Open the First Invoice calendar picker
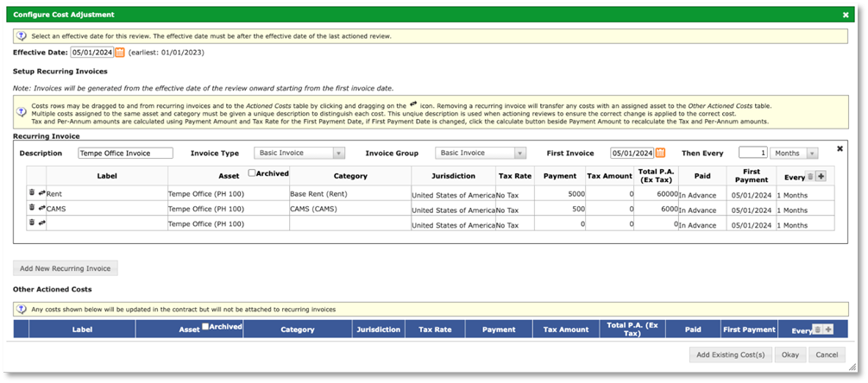This screenshot has width=868, height=383. click(660, 153)
